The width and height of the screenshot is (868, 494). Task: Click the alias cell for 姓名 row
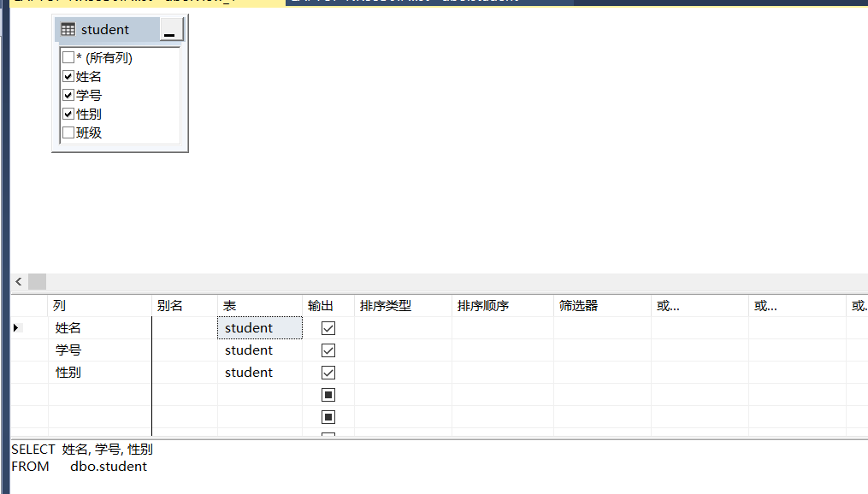coord(185,328)
